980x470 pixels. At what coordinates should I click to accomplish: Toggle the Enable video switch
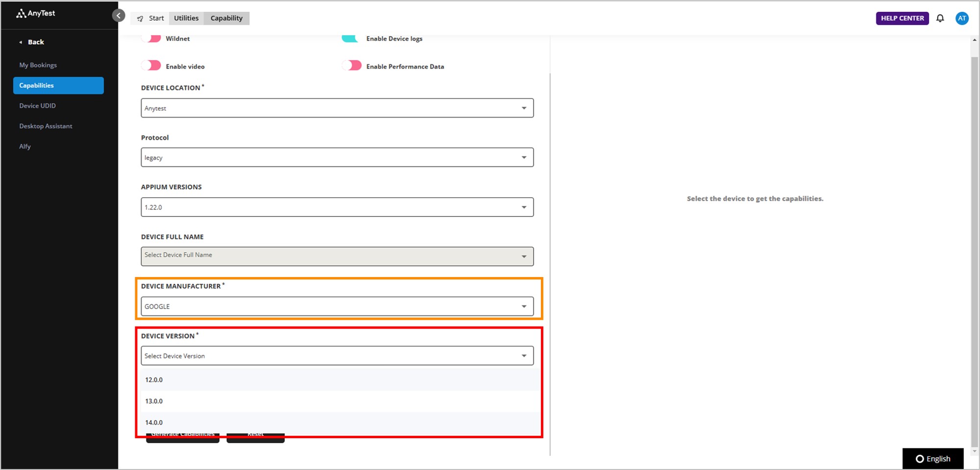pos(151,66)
